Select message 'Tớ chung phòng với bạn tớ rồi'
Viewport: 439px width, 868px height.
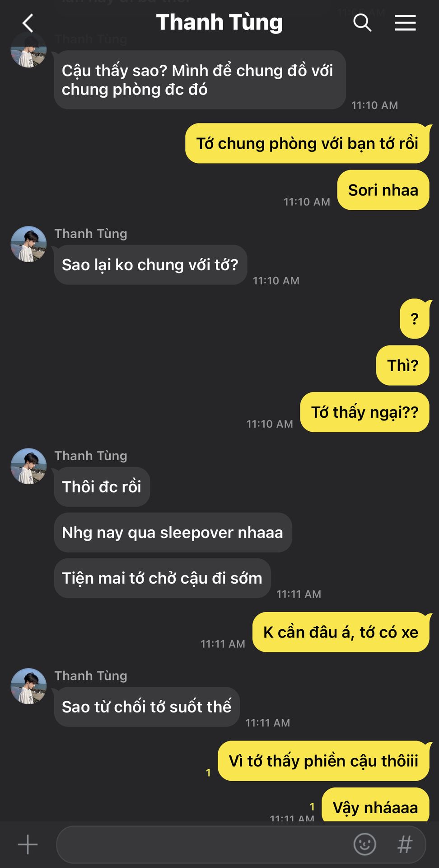pos(307,143)
